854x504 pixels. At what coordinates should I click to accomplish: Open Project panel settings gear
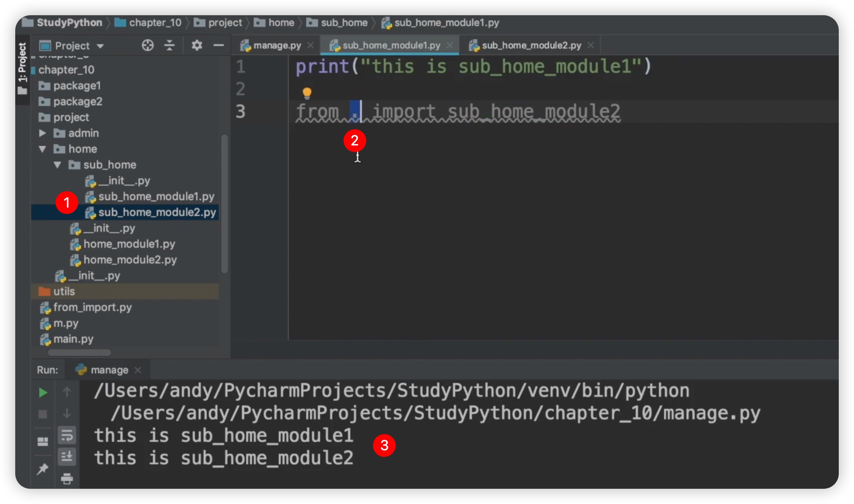(x=197, y=45)
